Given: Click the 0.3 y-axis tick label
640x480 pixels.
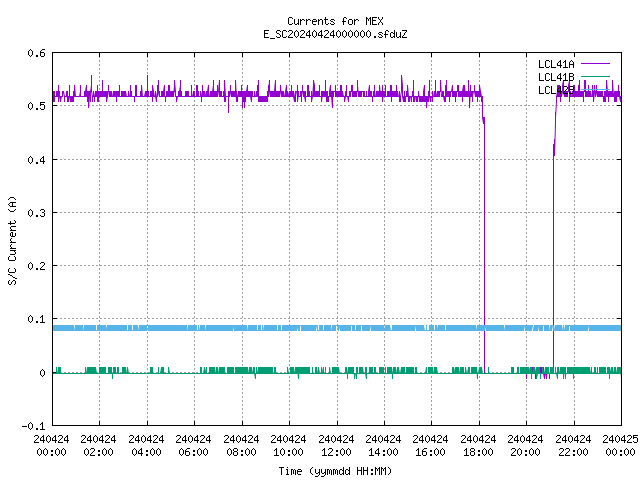Looking at the screenshot, I should (x=36, y=213).
